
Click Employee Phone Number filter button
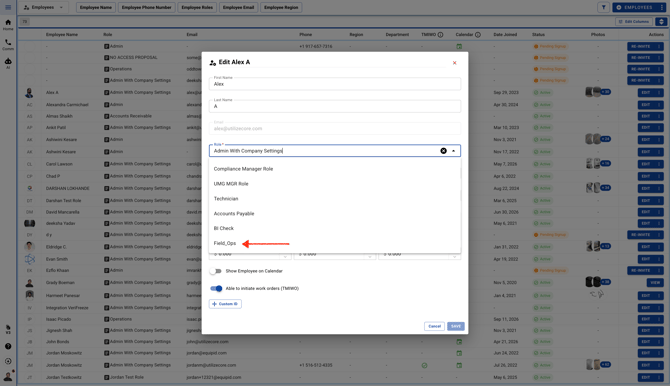(147, 7)
